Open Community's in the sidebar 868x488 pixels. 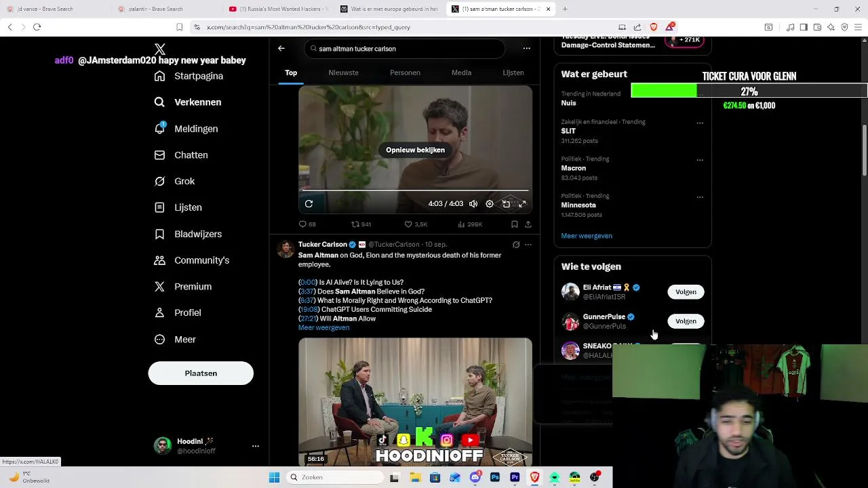pos(191,260)
